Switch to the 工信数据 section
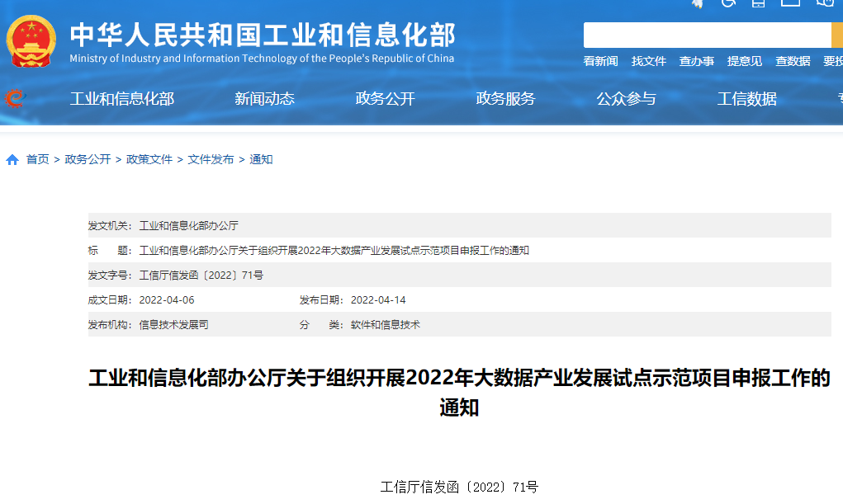 (747, 99)
